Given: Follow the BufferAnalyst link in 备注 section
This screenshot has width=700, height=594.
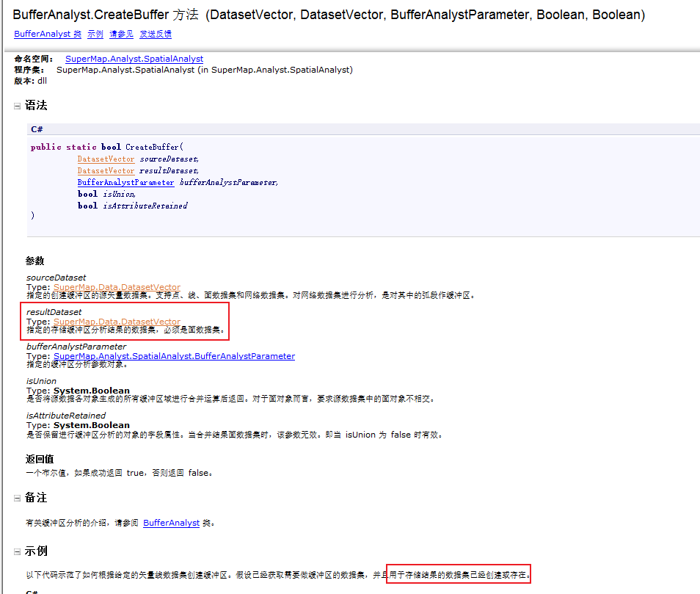Looking at the screenshot, I should coord(171,523).
